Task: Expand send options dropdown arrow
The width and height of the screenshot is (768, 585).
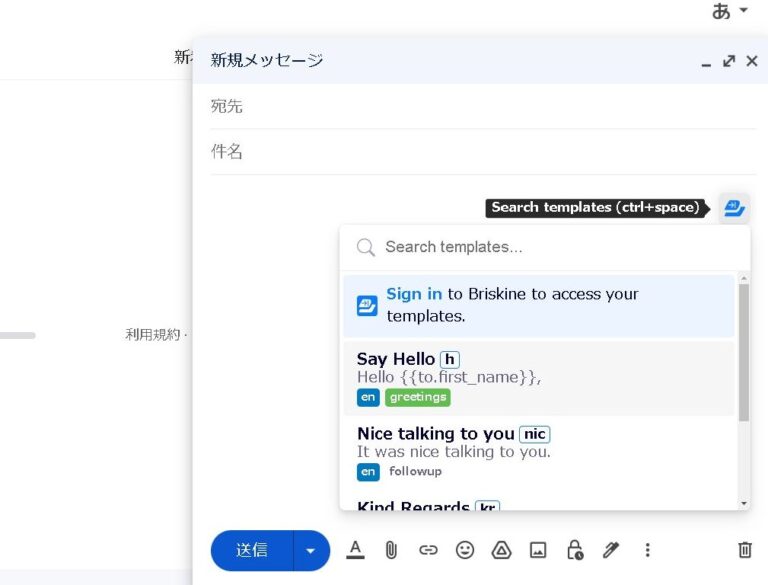Action: pos(311,551)
